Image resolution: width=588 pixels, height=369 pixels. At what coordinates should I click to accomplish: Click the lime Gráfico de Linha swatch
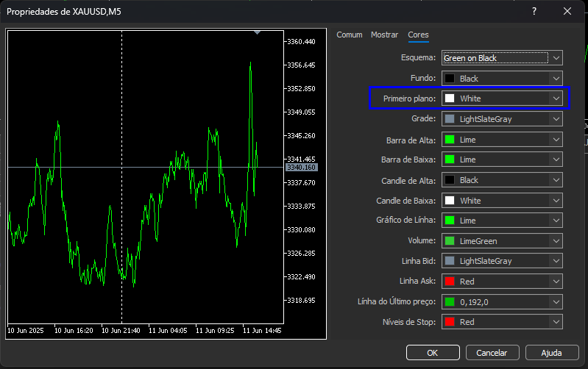click(450, 221)
